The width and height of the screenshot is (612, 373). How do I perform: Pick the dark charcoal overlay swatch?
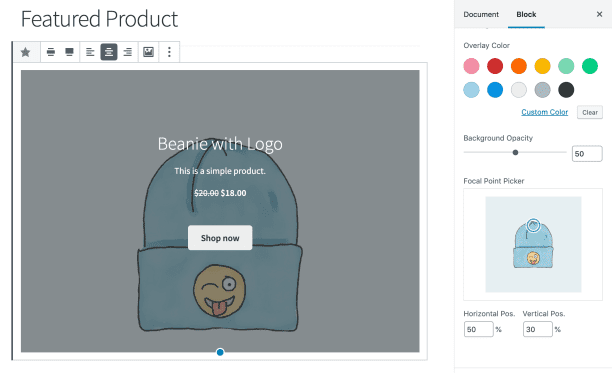566,90
